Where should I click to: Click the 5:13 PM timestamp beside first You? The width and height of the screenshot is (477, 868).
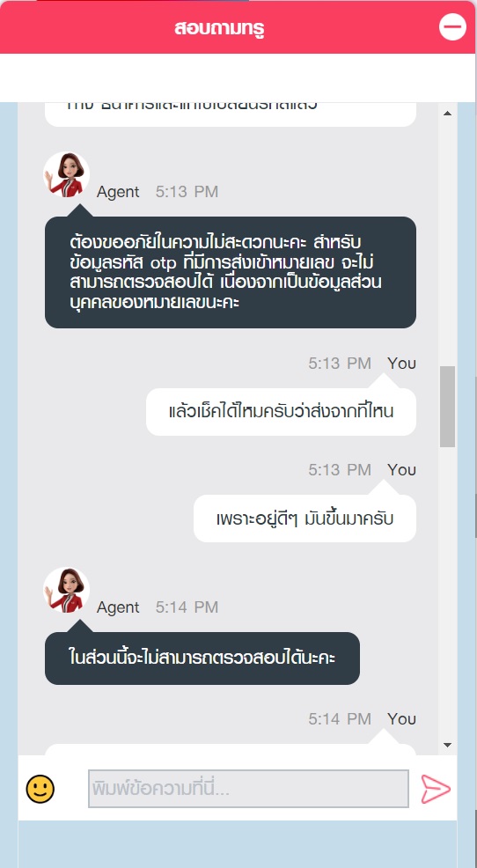tap(340, 364)
